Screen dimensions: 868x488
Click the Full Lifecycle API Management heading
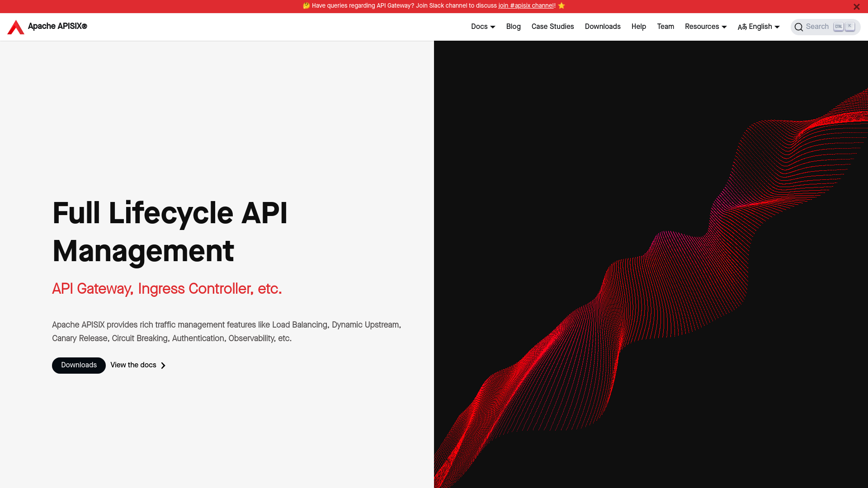click(170, 232)
